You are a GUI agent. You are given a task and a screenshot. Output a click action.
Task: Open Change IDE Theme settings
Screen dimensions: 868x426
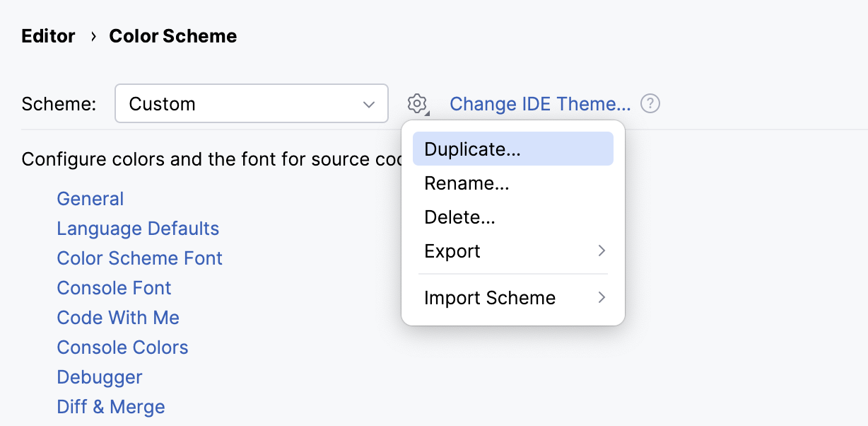pos(540,103)
